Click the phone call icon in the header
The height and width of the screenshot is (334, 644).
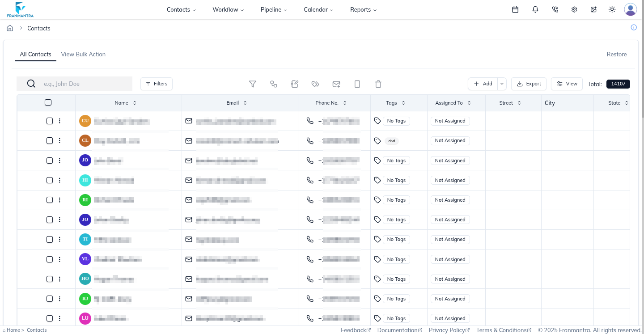pos(555,9)
